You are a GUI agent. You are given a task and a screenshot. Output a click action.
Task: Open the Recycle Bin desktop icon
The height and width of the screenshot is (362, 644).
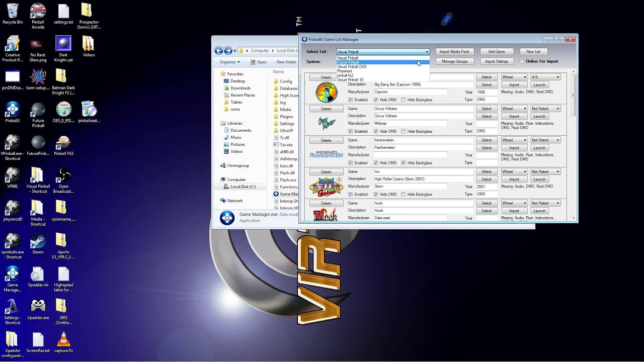click(x=13, y=14)
